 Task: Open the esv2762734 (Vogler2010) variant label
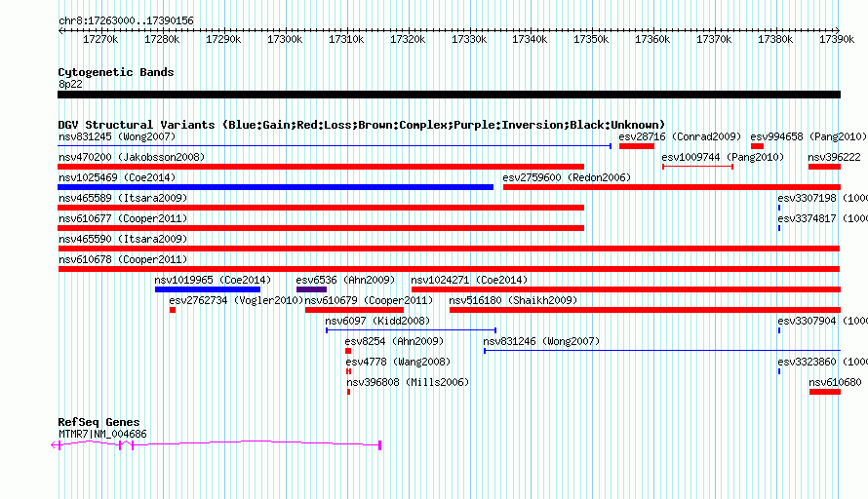[236, 300]
